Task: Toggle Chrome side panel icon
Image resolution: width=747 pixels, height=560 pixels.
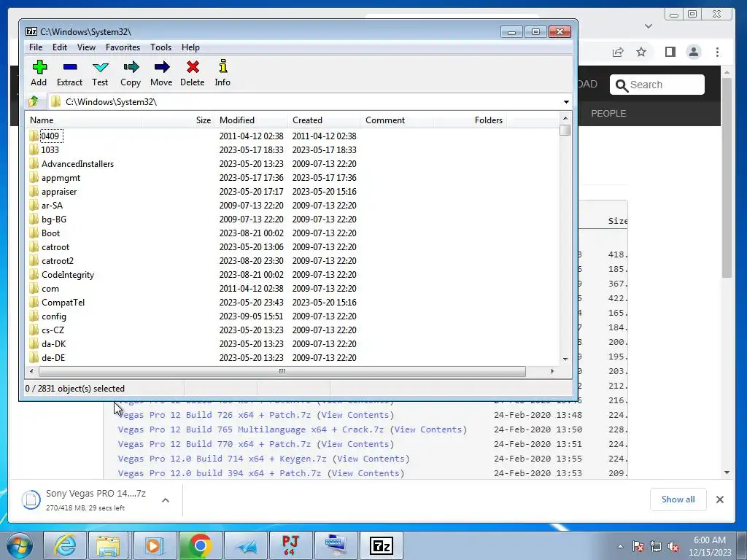Action: tap(670, 52)
